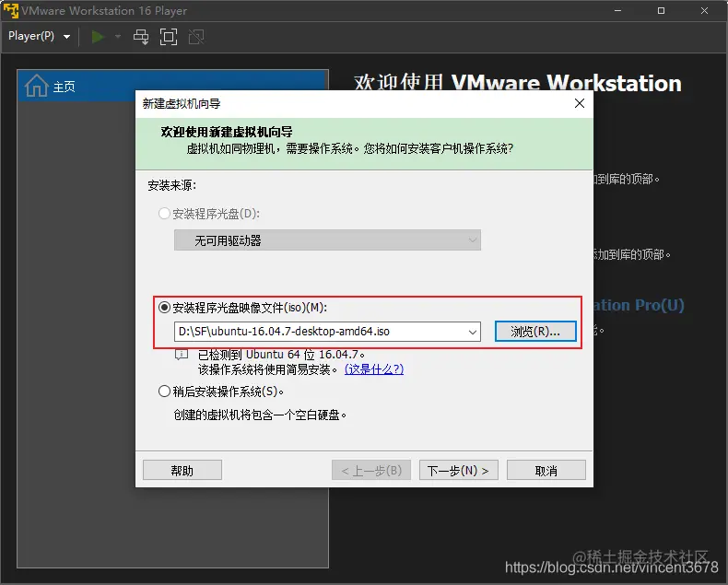Click the 创建的虚拟机将包含一个空白硬盘 text
The height and width of the screenshot is (585, 728).
coord(260,415)
